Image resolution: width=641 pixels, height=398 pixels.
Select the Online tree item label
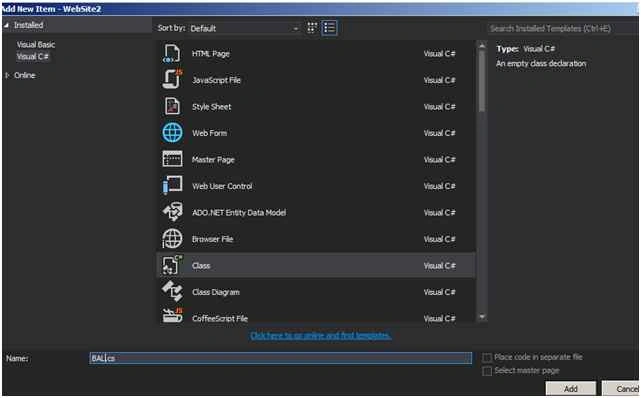pyautogui.click(x=25, y=75)
